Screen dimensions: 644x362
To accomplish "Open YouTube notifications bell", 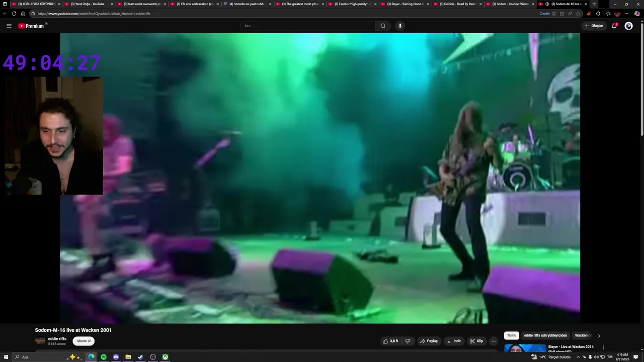I will point(614,26).
